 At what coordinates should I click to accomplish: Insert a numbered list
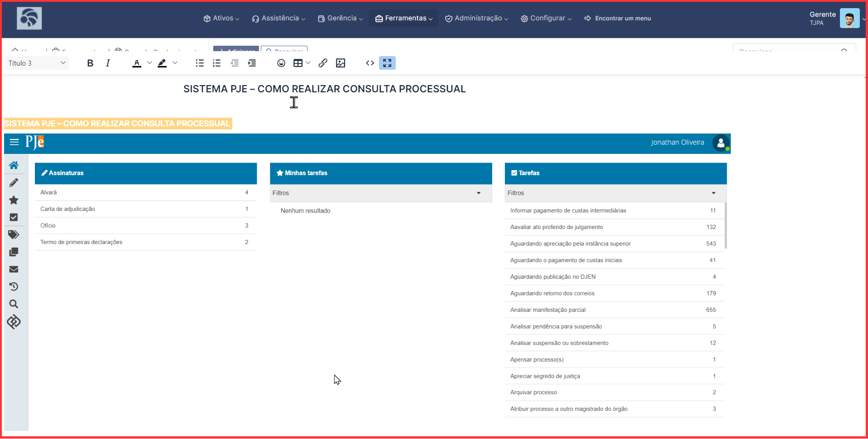[217, 63]
